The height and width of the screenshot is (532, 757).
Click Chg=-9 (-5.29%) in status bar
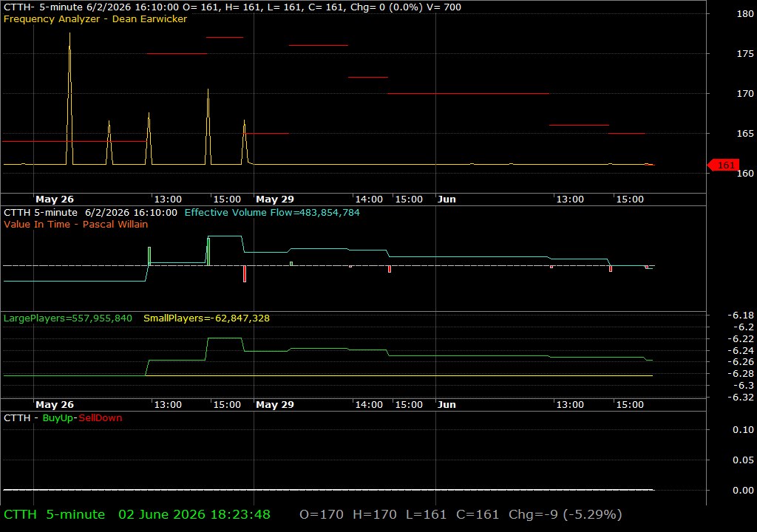[566, 514]
